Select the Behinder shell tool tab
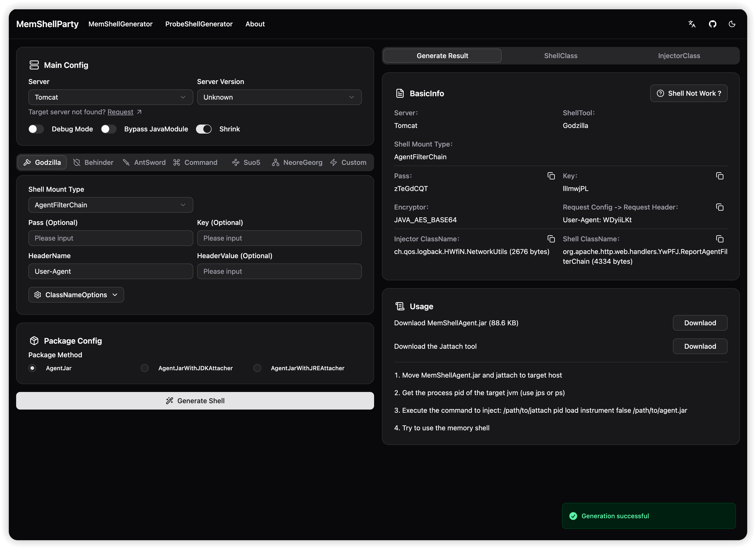 coord(93,163)
